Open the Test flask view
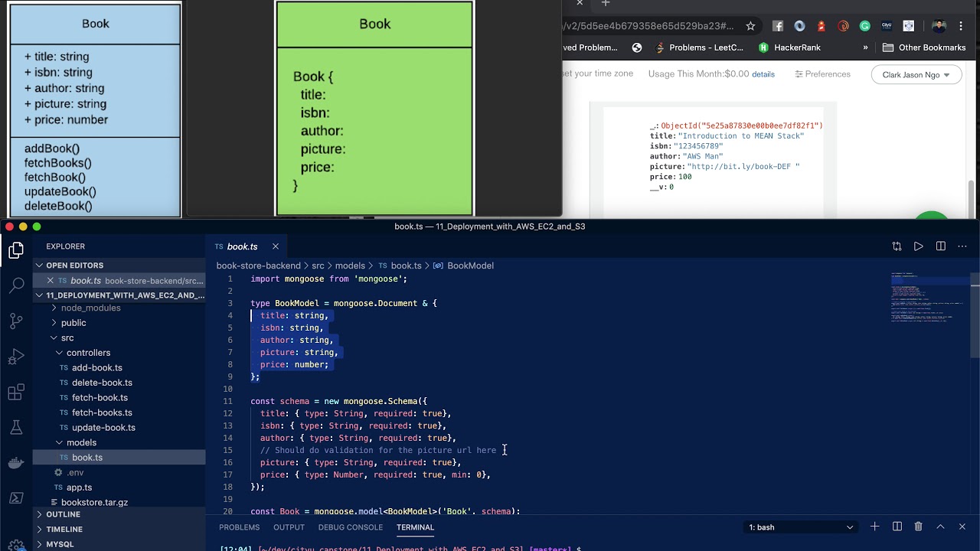This screenshot has height=551, width=980. pos(16,428)
